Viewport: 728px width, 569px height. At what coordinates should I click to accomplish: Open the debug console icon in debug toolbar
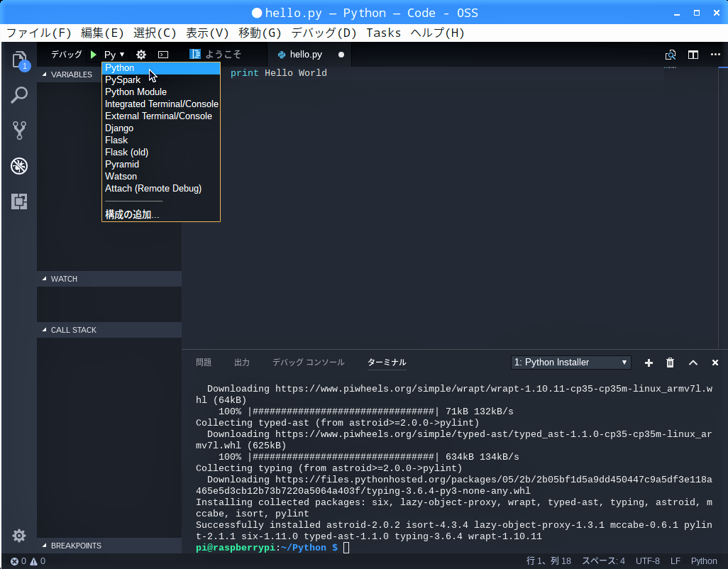coord(163,55)
